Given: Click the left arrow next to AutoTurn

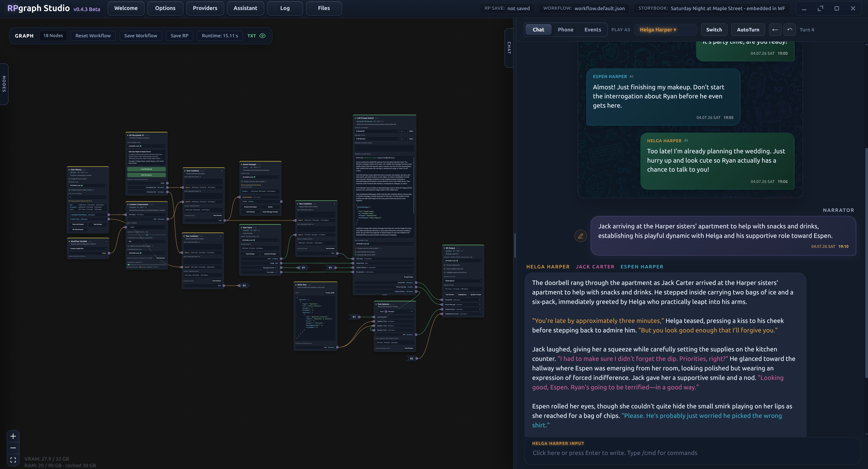Looking at the screenshot, I should 775,30.
